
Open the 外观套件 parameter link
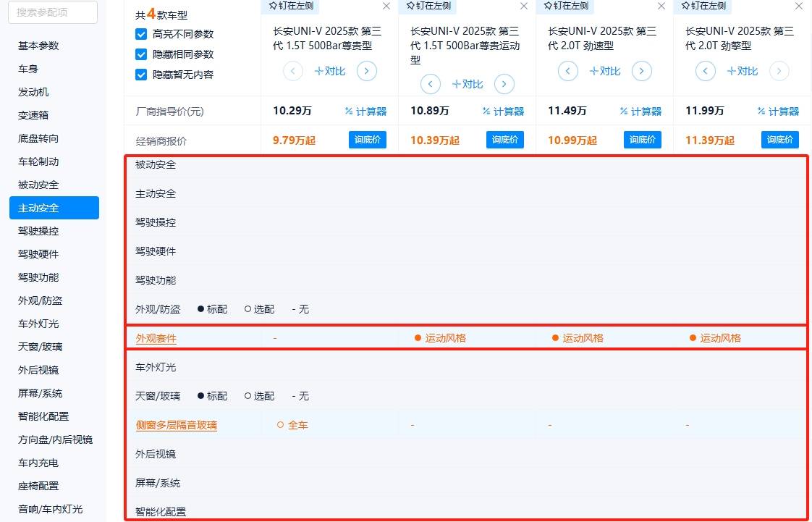[x=156, y=339]
